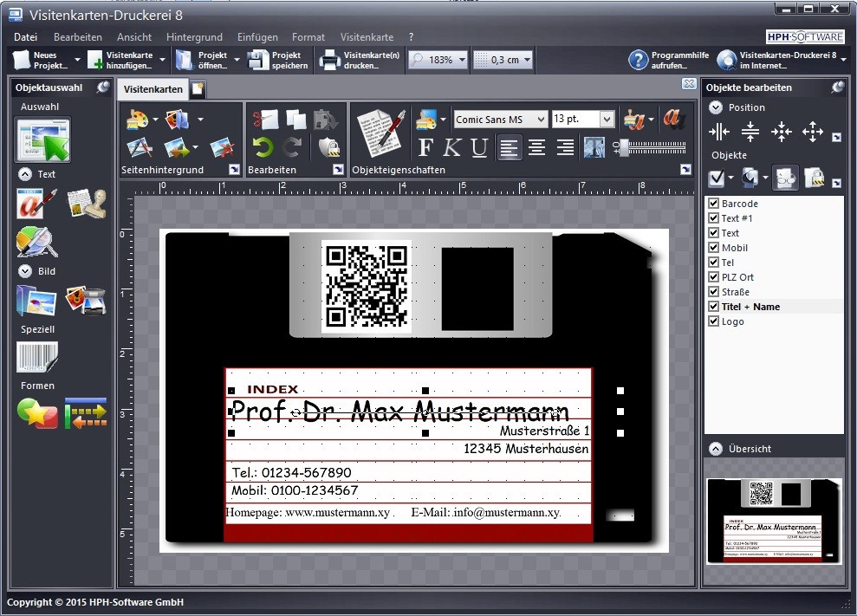Image resolution: width=857 pixels, height=616 pixels.
Task: Click the text effect 'a' icon
Action: pos(672,119)
